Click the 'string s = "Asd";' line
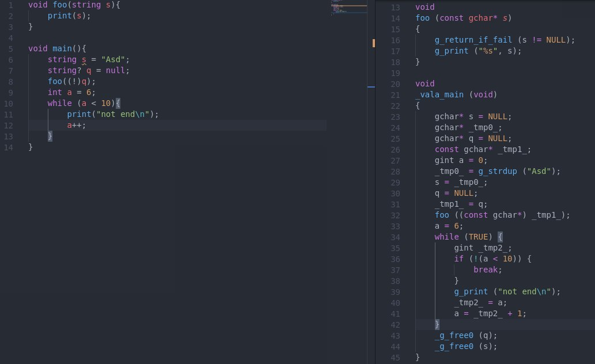 tap(89, 59)
